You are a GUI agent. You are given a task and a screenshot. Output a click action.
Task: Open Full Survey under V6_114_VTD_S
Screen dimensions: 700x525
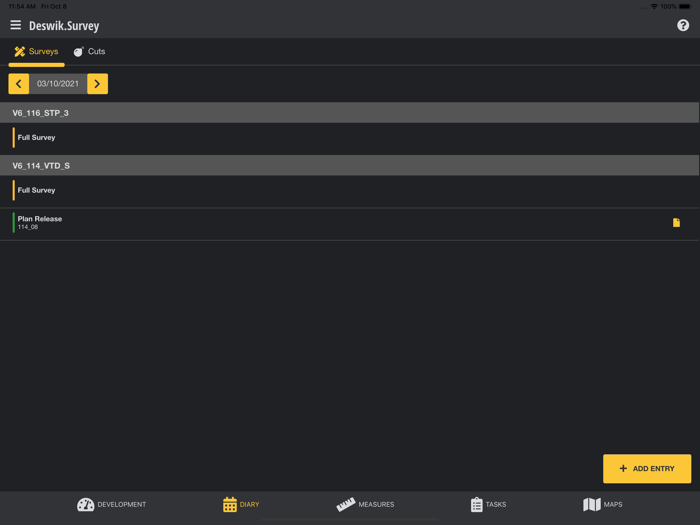pyautogui.click(x=350, y=191)
